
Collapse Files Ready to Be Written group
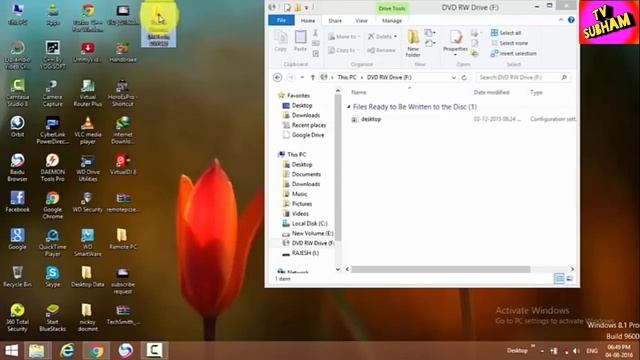point(349,107)
